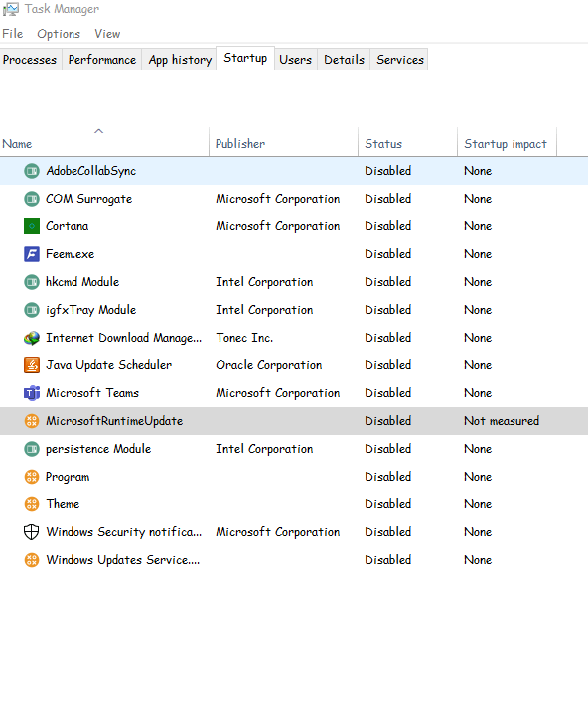Sort by the Status column header

(408, 142)
